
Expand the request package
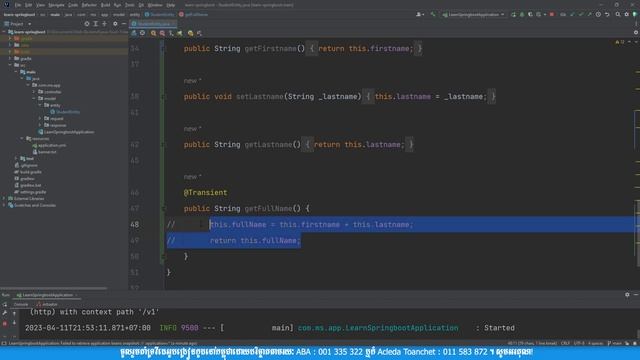tap(40, 118)
